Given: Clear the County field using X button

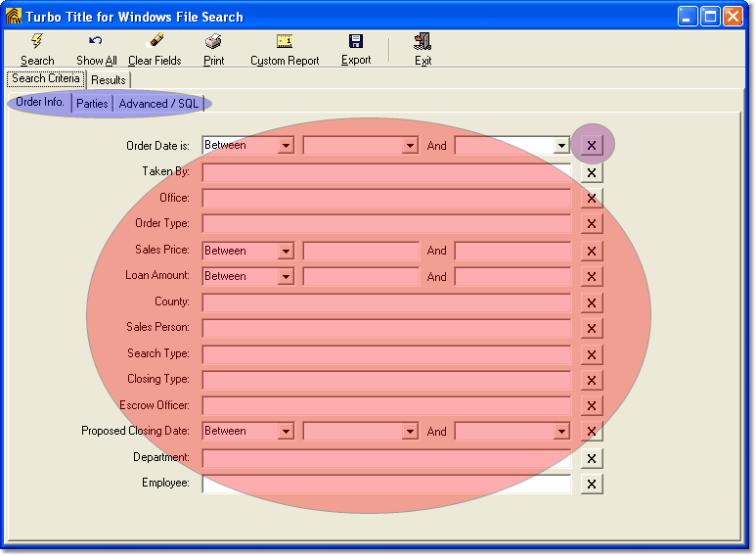Looking at the screenshot, I should click(x=592, y=302).
